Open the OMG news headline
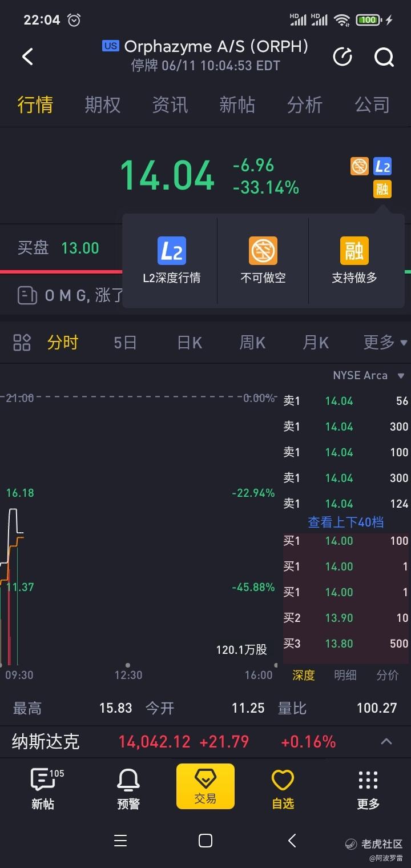The image size is (411, 868). point(84,295)
